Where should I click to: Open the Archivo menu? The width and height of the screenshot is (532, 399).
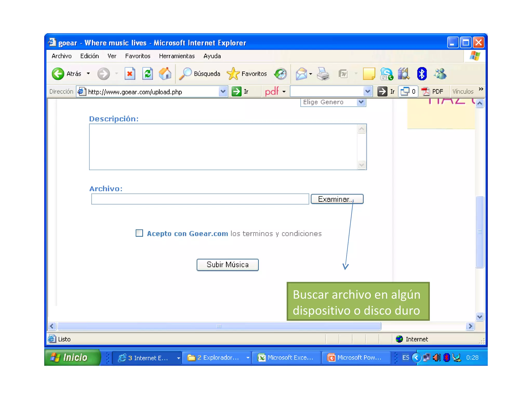pyautogui.click(x=61, y=56)
